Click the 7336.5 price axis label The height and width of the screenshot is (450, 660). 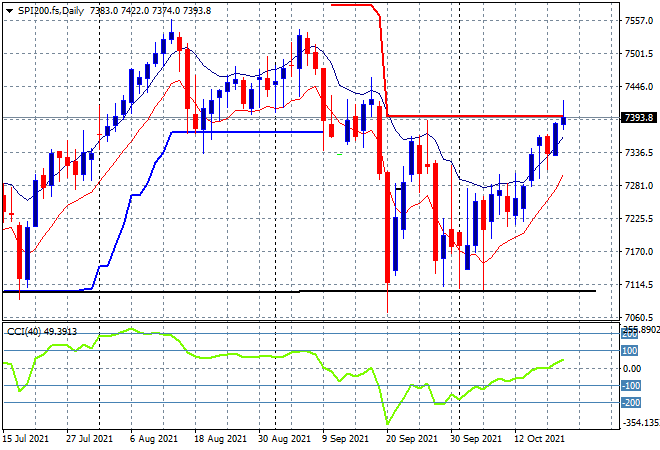click(639, 152)
